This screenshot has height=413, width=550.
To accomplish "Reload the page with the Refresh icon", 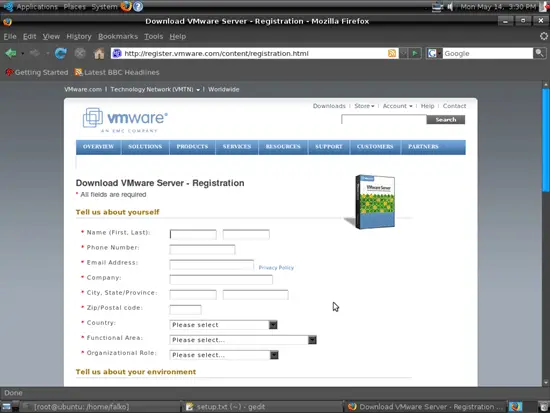I will (x=61, y=53).
